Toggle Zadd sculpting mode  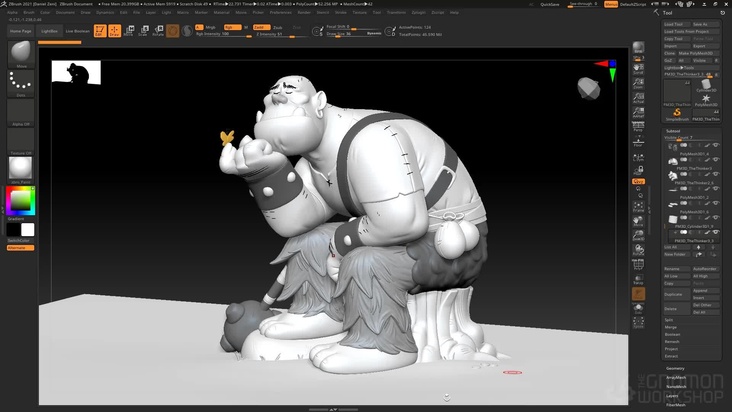[x=261, y=27]
